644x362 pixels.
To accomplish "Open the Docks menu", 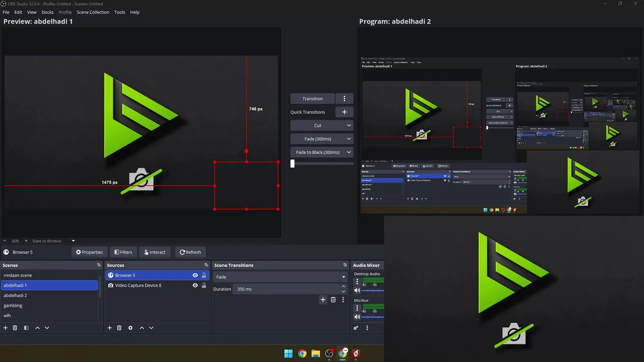I will tap(47, 12).
